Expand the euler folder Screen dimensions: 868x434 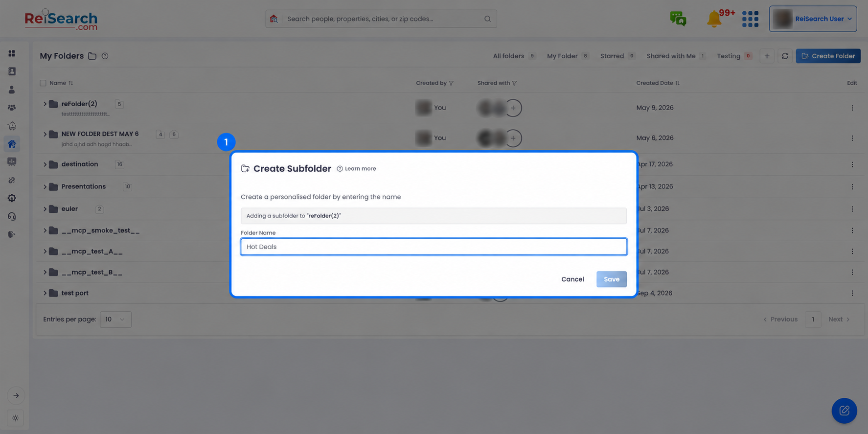pos(45,209)
